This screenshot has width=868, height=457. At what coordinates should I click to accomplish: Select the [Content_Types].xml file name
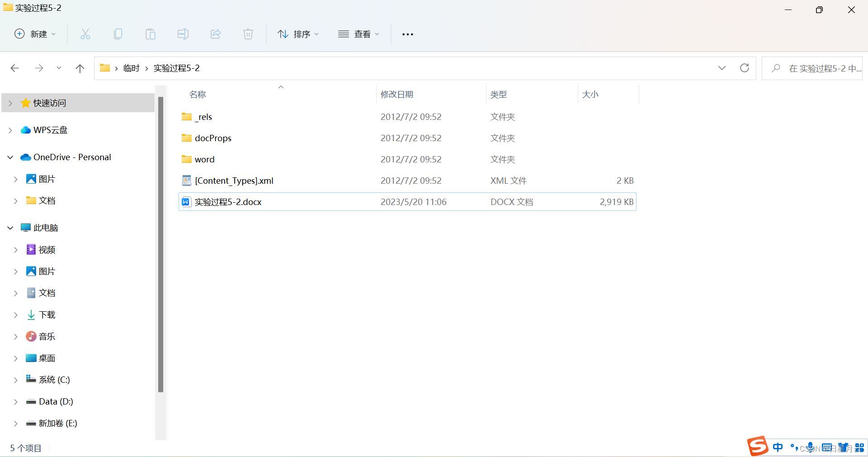coord(234,181)
